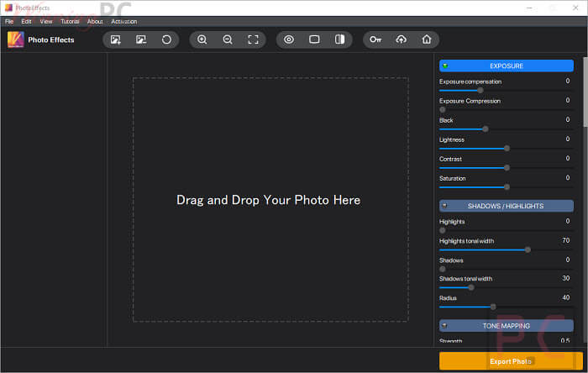Click the Saturation slider handle

point(507,187)
